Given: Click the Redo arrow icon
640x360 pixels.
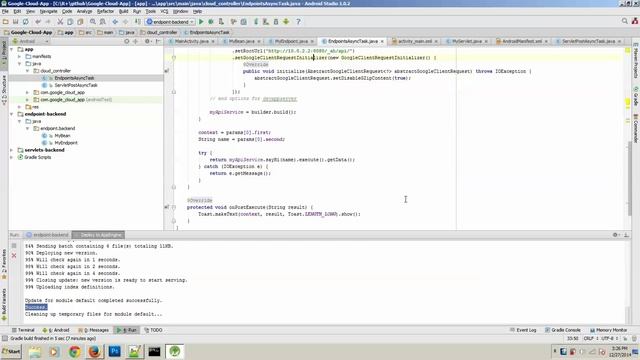Looking at the screenshot, I should (48, 22).
